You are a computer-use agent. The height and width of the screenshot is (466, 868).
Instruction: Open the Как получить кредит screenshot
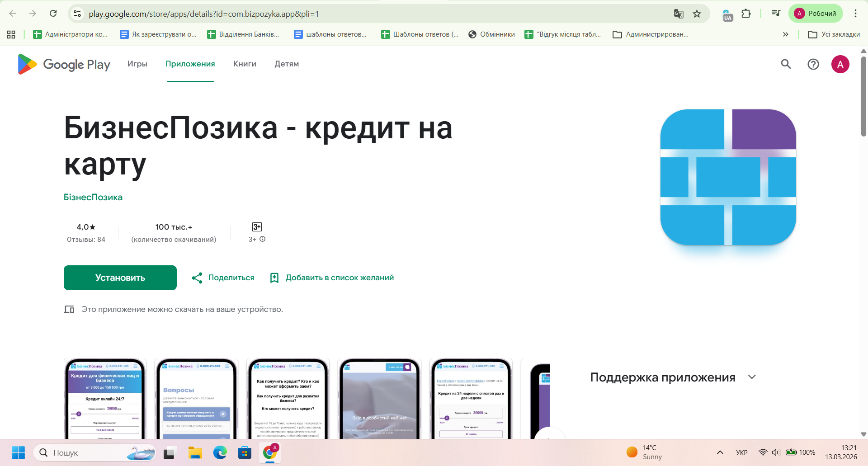click(x=288, y=399)
